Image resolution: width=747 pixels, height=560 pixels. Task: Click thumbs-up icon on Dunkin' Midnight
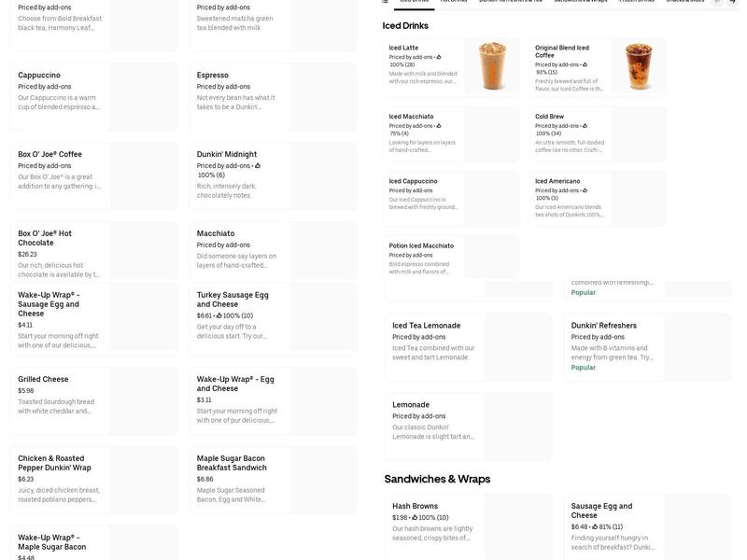click(258, 166)
